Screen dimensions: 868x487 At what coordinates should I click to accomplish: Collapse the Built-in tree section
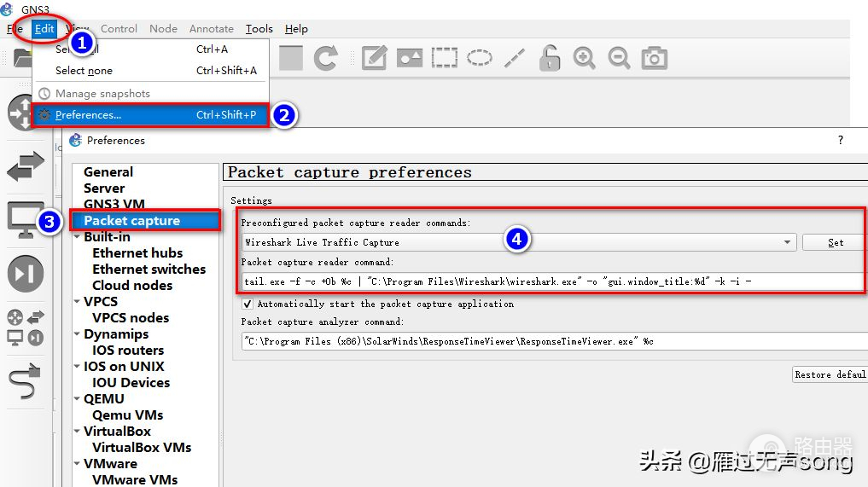point(77,237)
